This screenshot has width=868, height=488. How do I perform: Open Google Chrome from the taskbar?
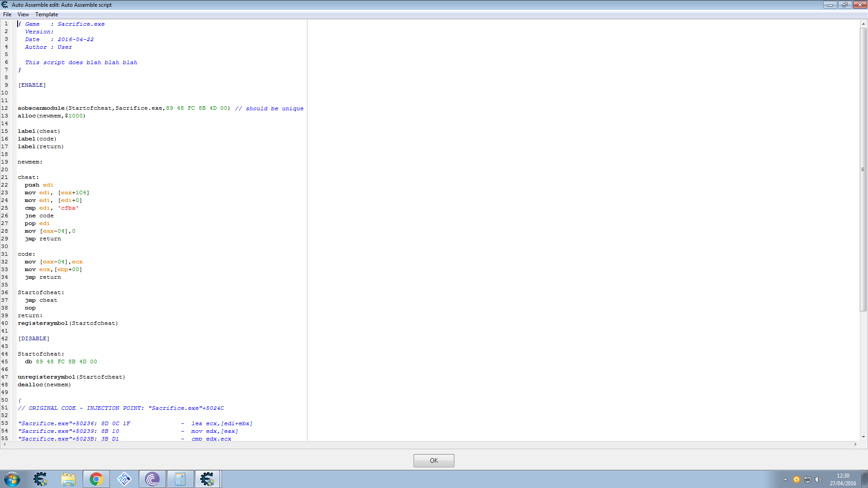coord(96,479)
